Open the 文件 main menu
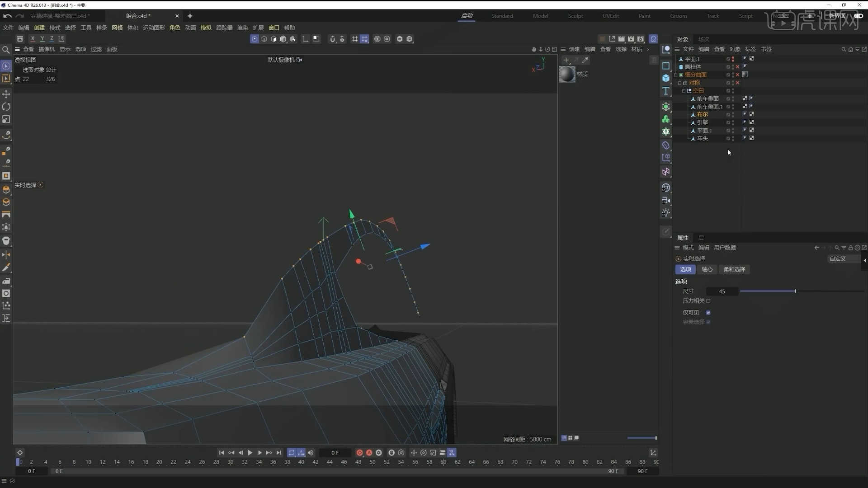Screen dimensions: 868x488 tap(8, 28)
